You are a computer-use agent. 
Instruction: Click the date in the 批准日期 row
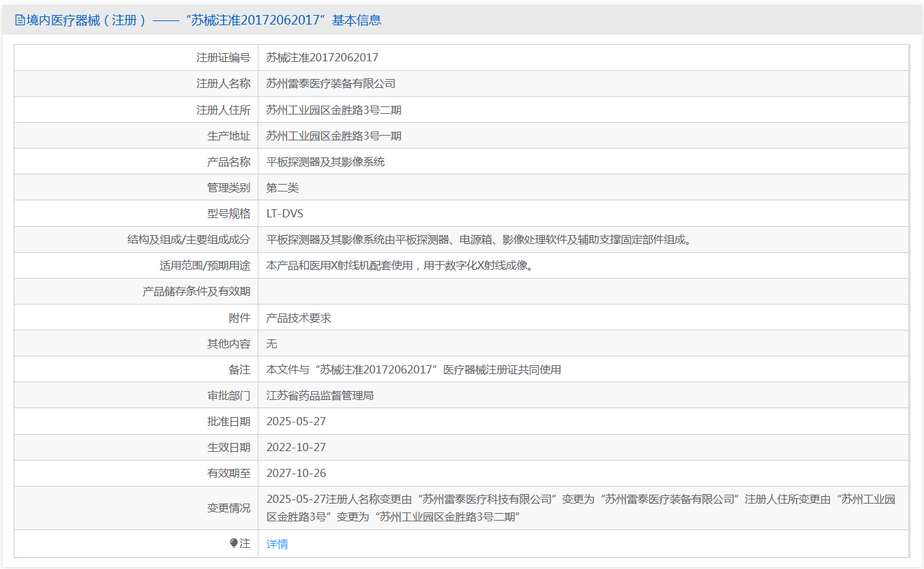coord(296,421)
